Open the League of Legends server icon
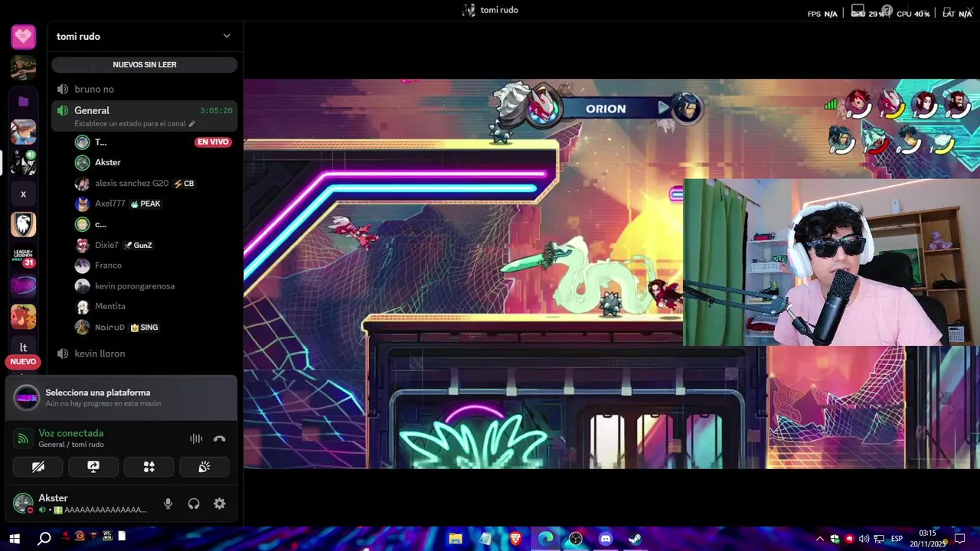Viewport: 980px width, 551px height. coord(23,256)
